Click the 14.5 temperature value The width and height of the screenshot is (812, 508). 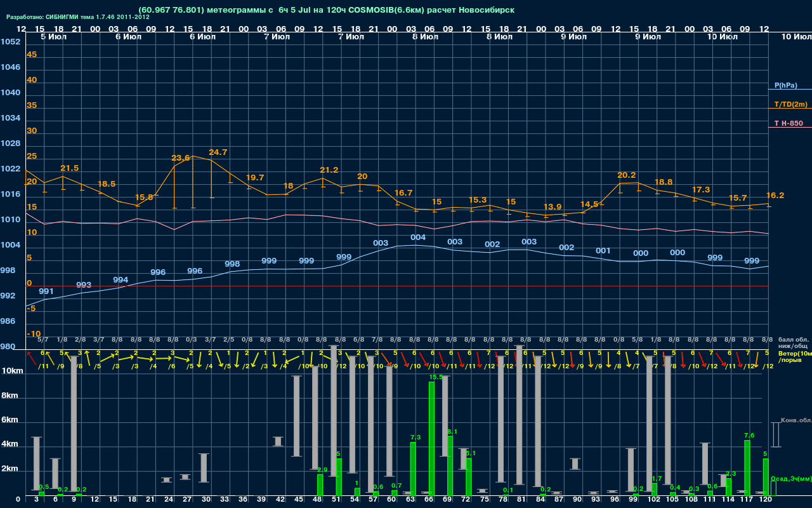pyautogui.click(x=589, y=204)
